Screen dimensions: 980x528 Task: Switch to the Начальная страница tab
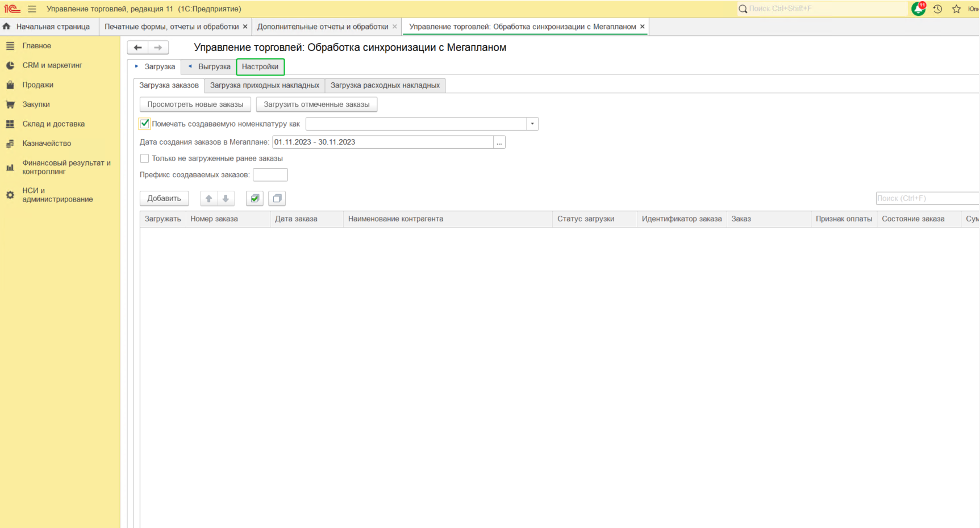(49, 27)
